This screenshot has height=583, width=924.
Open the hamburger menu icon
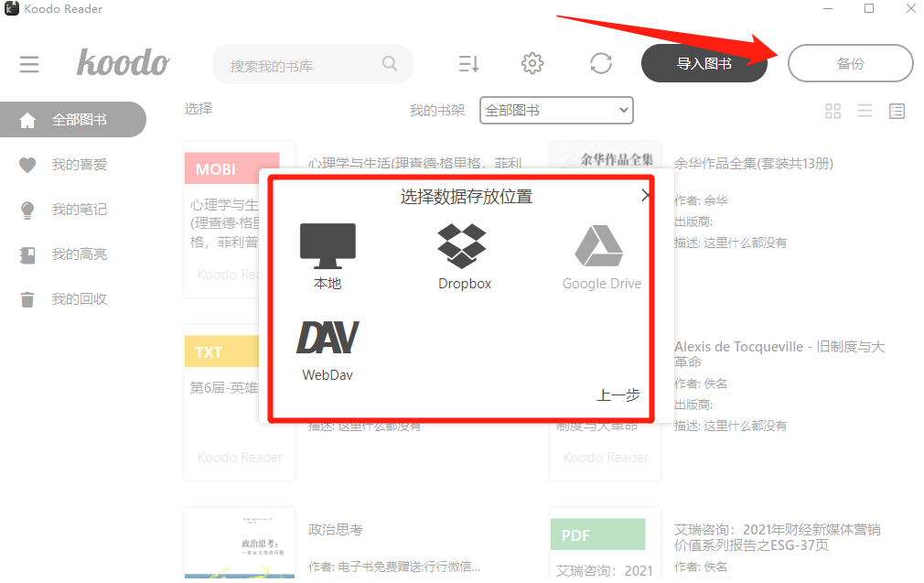click(x=29, y=64)
